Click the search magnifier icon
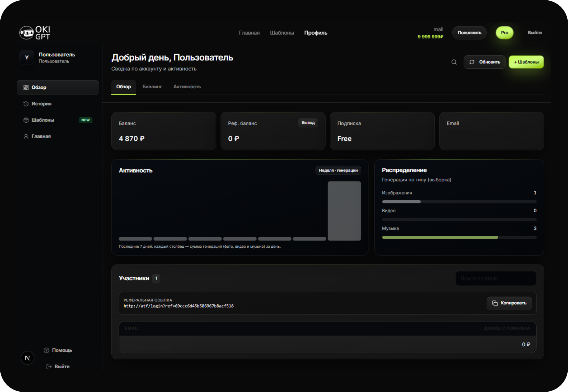568x392 pixels. (454, 62)
